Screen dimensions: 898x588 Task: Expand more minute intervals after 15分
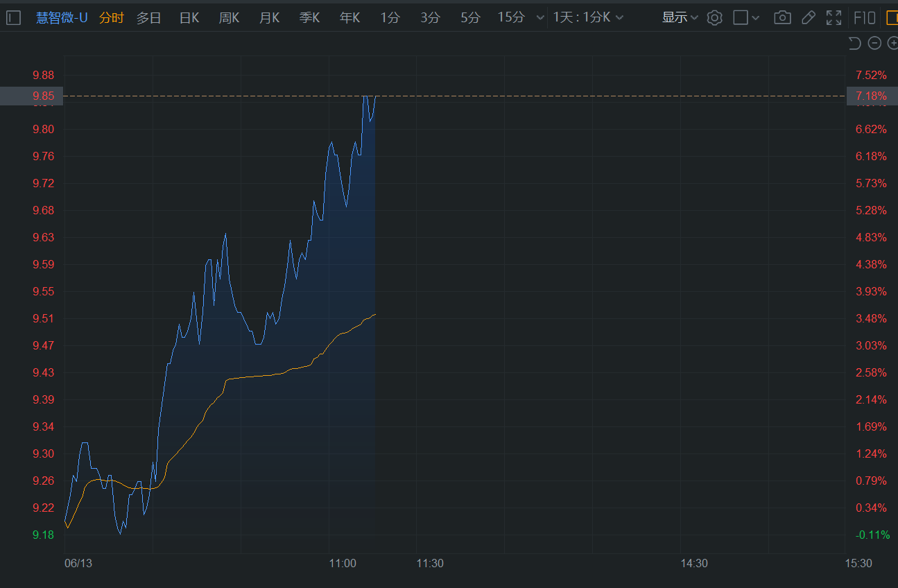coord(541,18)
